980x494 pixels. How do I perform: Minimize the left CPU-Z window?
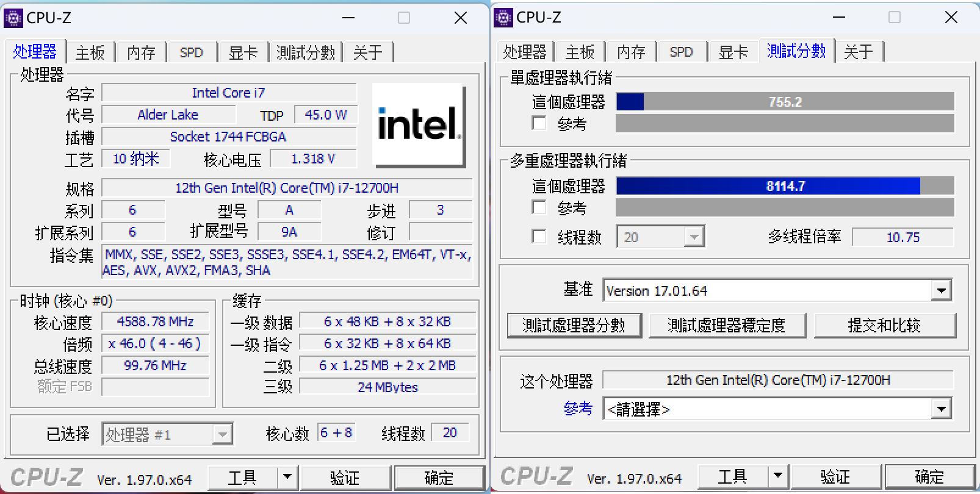(348, 18)
